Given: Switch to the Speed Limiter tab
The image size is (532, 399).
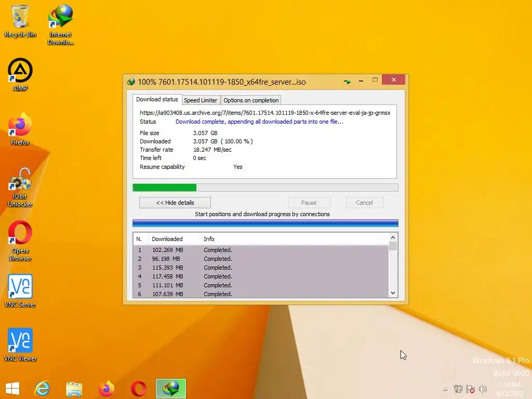Looking at the screenshot, I should (x=201, y=100).
